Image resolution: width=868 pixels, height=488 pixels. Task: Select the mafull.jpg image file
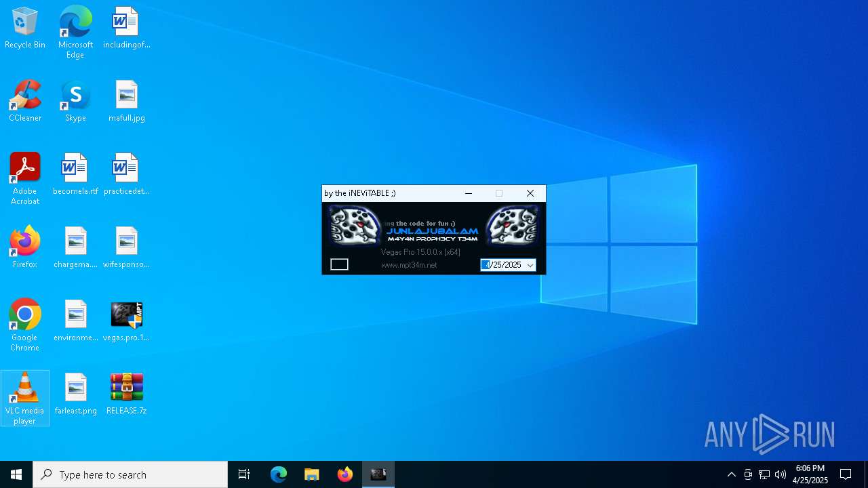click(126, 101)
